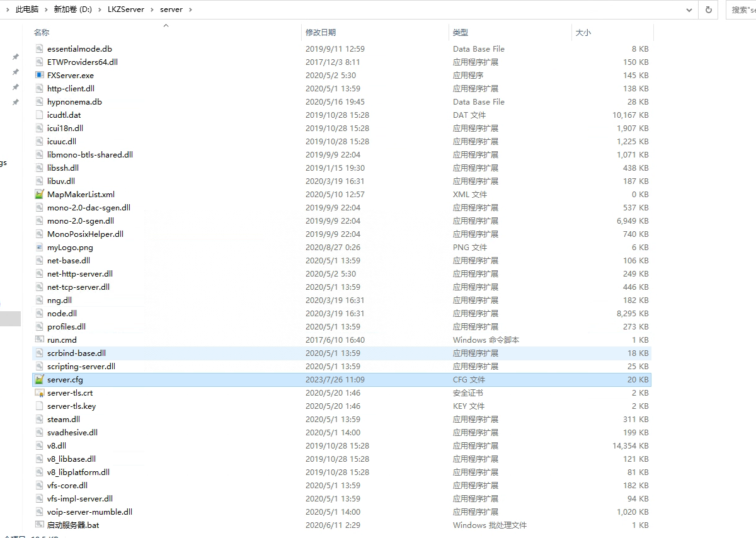
Task: Select the MapMakerList.xml file icon
Action: pos(40,194)
